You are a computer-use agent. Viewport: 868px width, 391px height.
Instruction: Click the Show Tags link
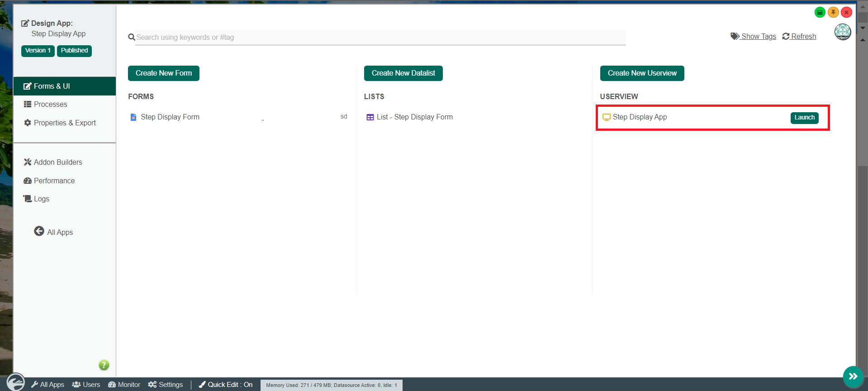coord(759,36)
